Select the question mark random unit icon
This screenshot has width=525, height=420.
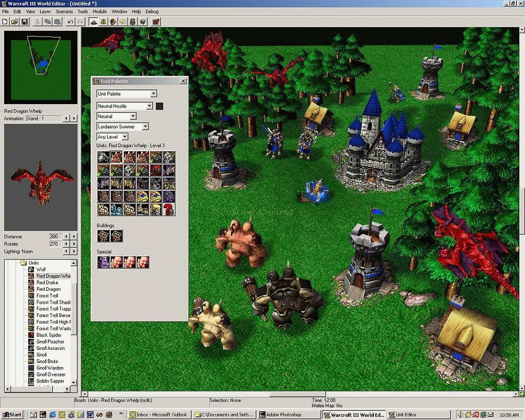click(169, 209)
